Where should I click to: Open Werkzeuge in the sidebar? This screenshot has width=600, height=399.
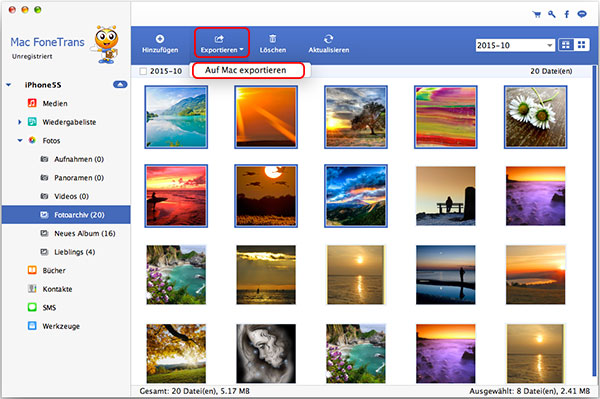61,326
